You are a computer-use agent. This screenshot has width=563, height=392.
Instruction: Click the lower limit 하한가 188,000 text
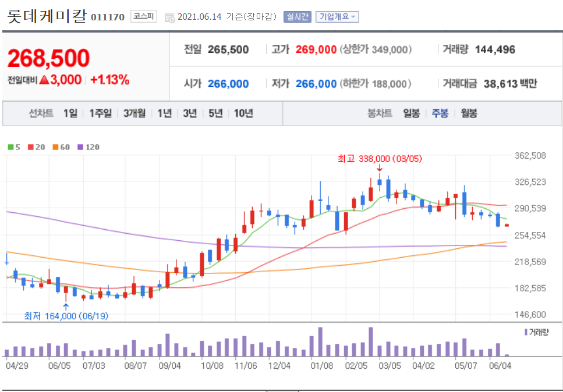[x=375, y=84]
